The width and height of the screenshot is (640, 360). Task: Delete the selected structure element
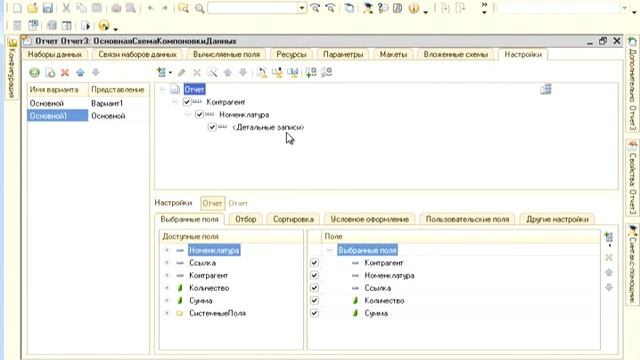click(197, 72)
